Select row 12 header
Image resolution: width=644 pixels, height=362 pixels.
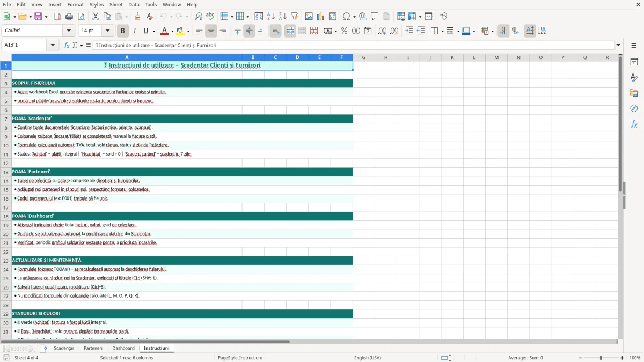pyautogui.click(x=6, y=163)
